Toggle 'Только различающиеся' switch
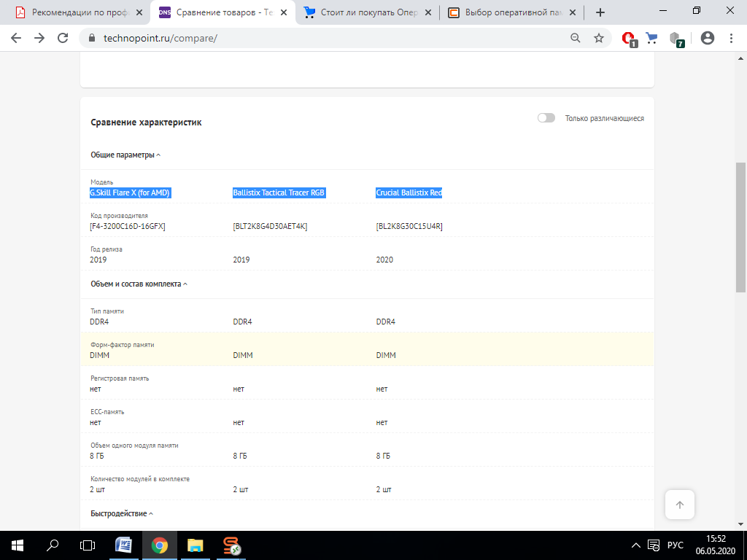The height and width of the screenshot is (560, 747). [546, 118]
